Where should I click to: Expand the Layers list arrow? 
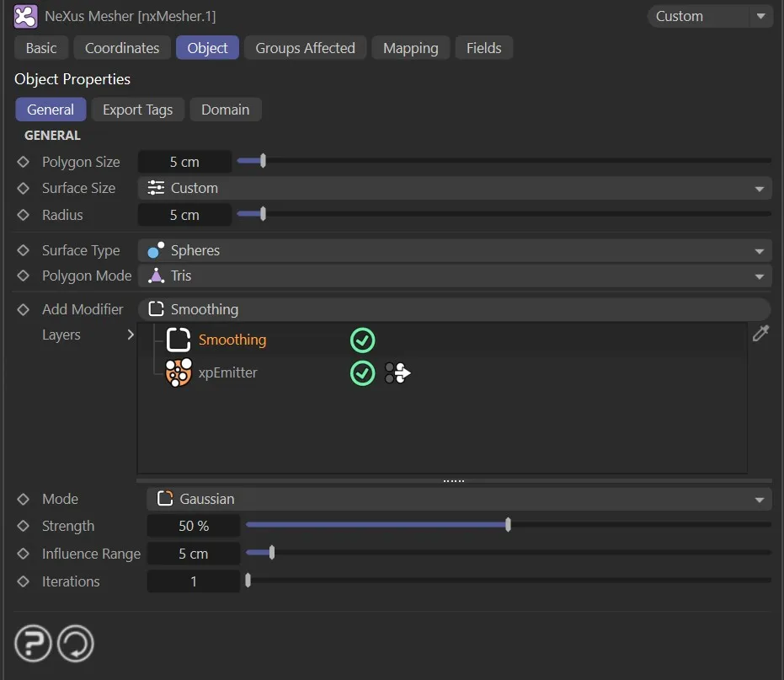[x=131, y=335]
